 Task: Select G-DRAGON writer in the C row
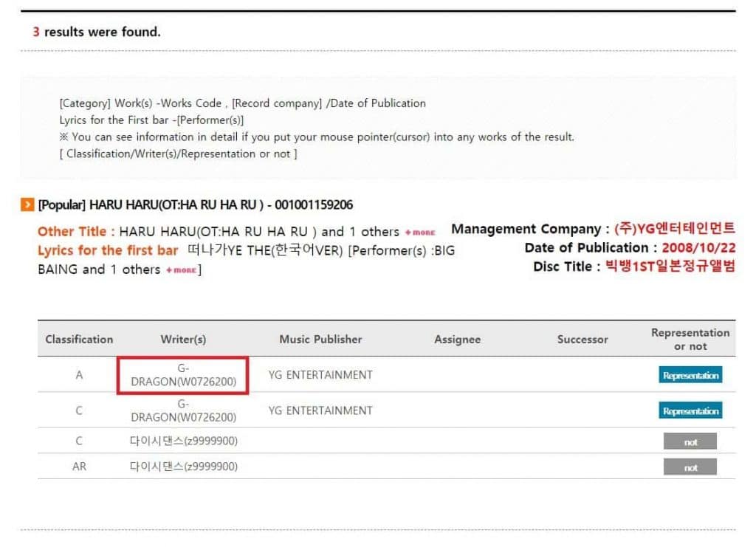183,410
